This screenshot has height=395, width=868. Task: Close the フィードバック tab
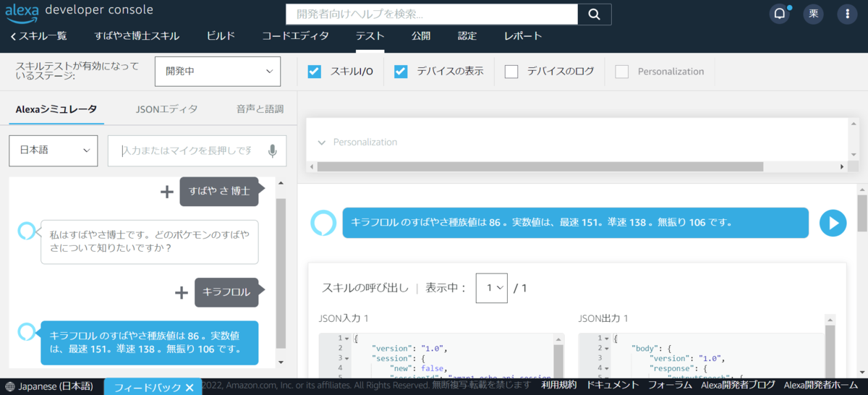click(x=190, y=388)
